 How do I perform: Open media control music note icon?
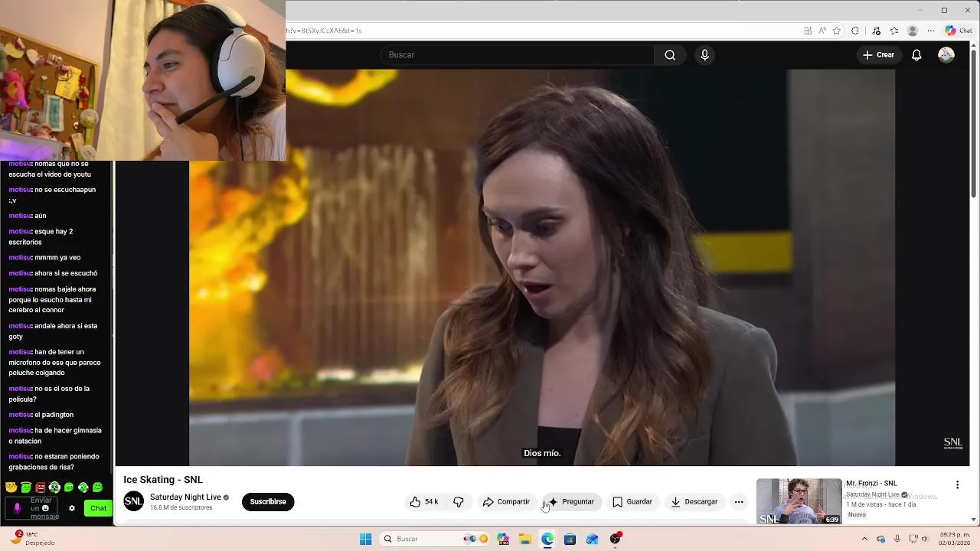[875, 31]
